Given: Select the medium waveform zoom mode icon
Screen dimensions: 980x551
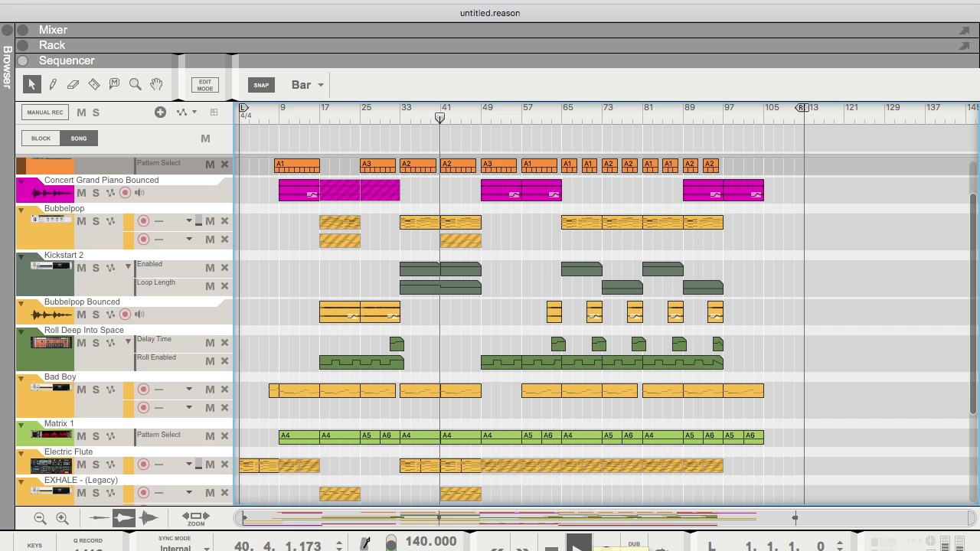Looking at the screenshot, I should click(123, 518).
